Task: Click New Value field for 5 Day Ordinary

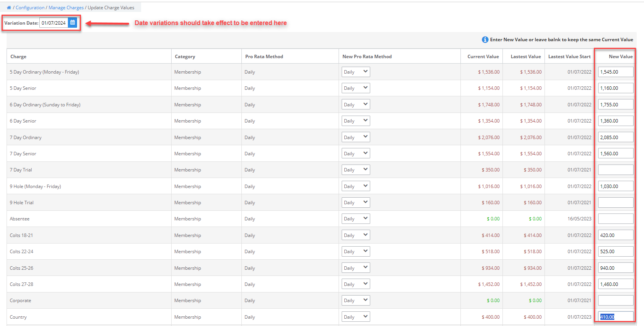Action: 615,72
